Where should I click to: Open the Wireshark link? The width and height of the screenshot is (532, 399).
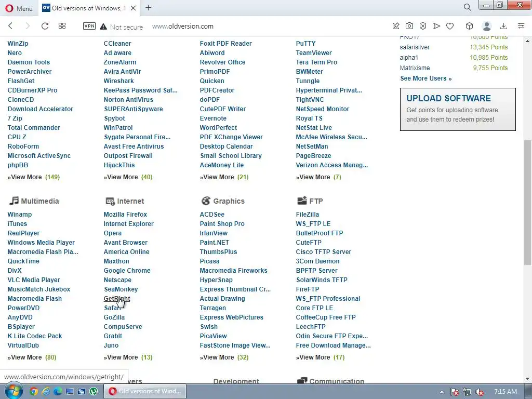tap(118, 81)
